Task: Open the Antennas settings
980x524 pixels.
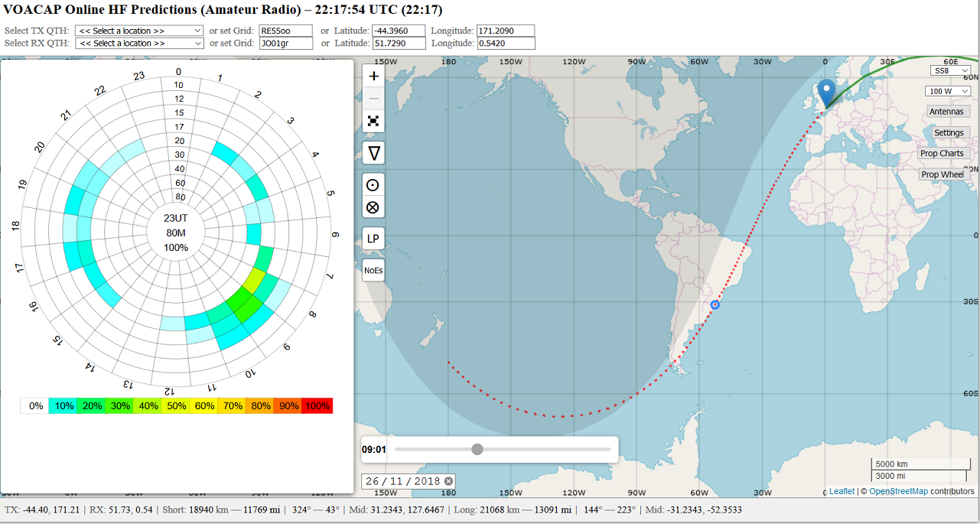Action: coord(946,112)
